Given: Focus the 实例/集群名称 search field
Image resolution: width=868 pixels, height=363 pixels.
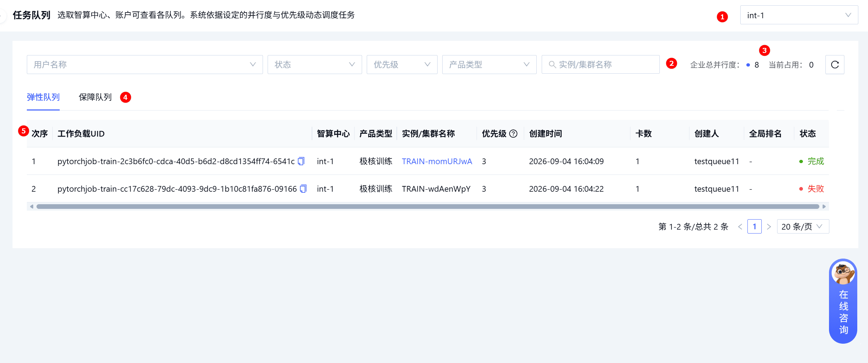Looking at the screenshot, I should (601, 65).
